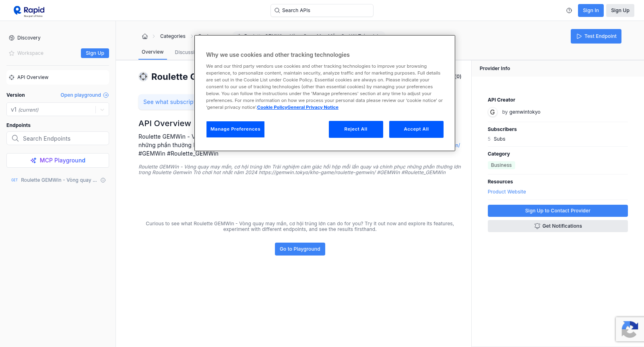Image resolution: width=644 pixels, height=347 pixels.
Task: Open the Cookie Policy link
Action: coord(272,107)
